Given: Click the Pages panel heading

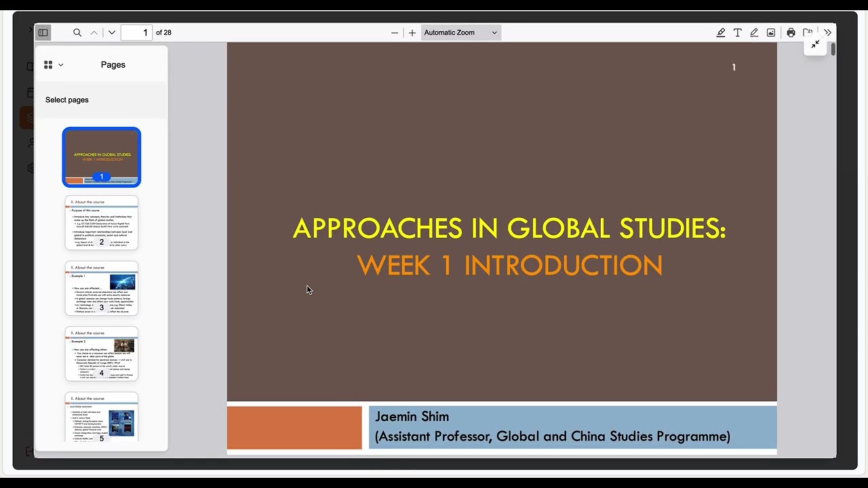Looking at the screenshot, I should pyautogui.click(x=113, y=65).
